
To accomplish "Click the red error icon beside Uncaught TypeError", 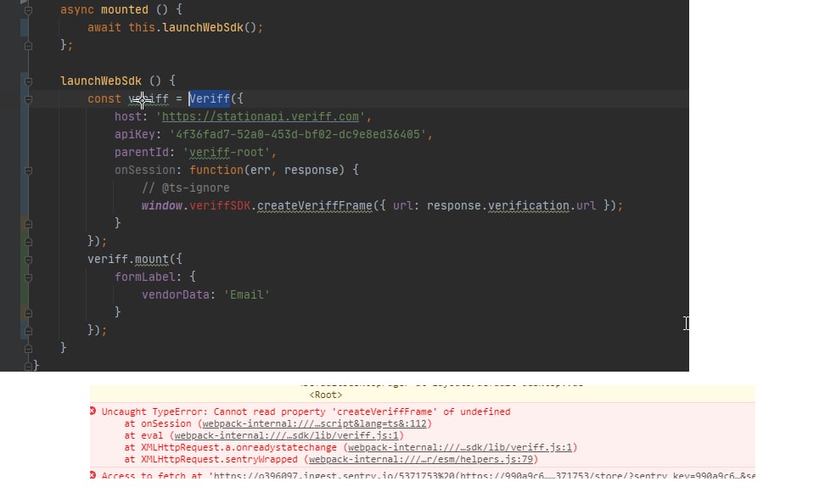I will (93, 411).
